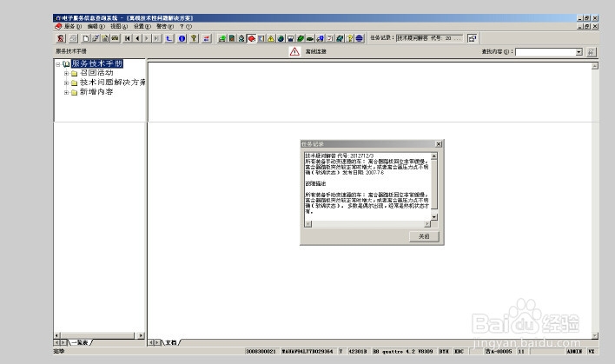
Task: Click the red and blue swap arrows icon
Action: coord(207,38)
